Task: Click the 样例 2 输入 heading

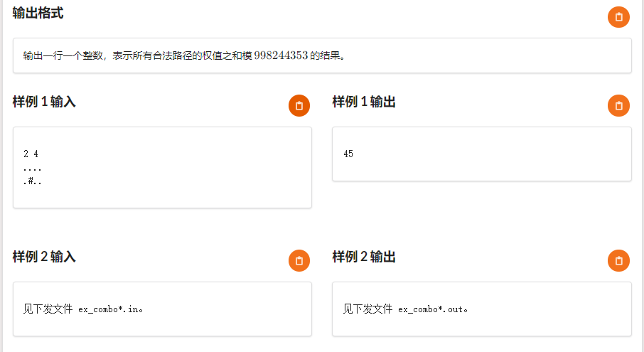Action: coord(44,257)
